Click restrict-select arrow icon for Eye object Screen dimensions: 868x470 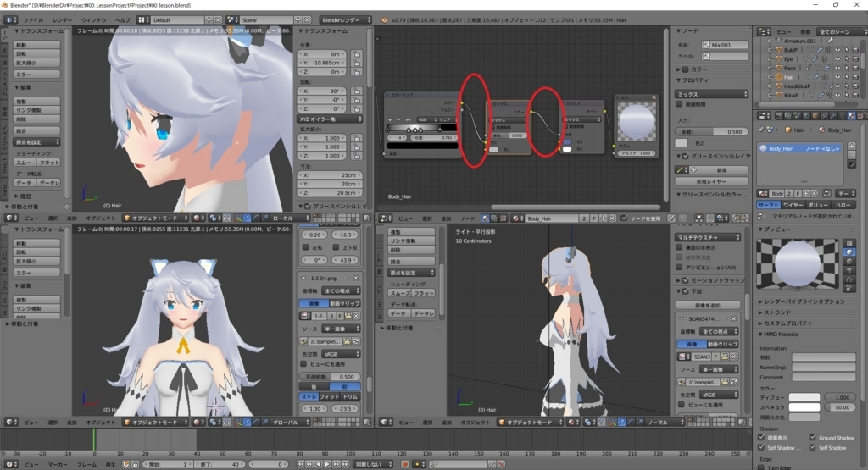tap(847, 58)
